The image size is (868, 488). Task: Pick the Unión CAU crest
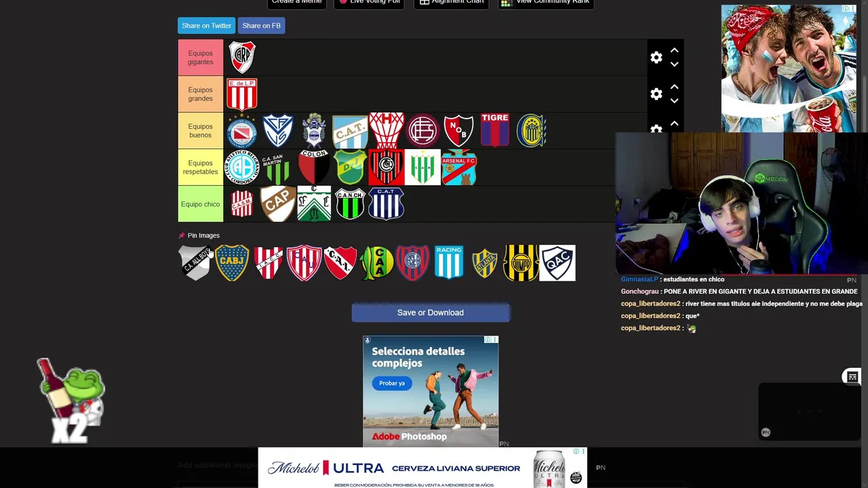click(x=304, y=263)
